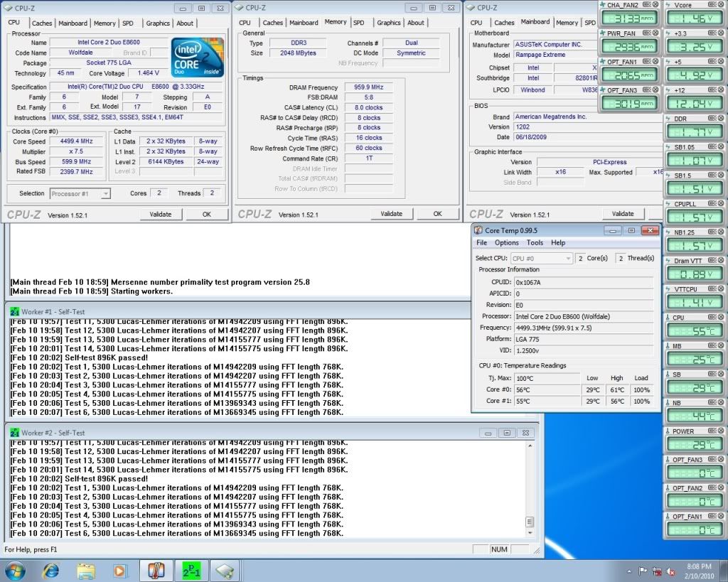Viewport: 728px width, 582px height.
Task: Click the CAS# Latency value 8.0 clocks
Action: point(369,108)
